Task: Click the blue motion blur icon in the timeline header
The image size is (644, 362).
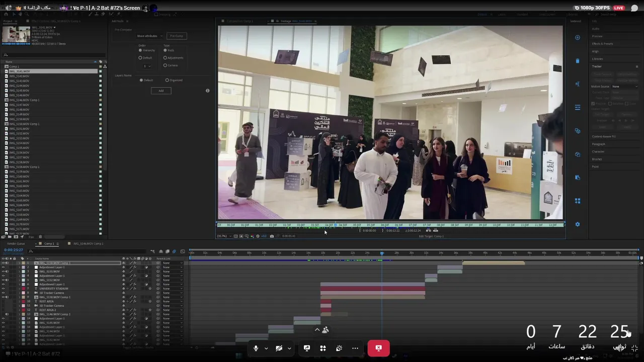Action: 174,251
